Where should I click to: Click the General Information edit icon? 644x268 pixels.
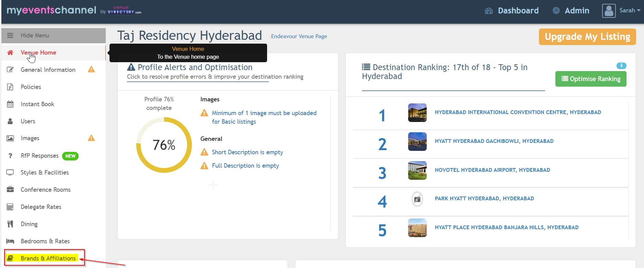[10, 70]
